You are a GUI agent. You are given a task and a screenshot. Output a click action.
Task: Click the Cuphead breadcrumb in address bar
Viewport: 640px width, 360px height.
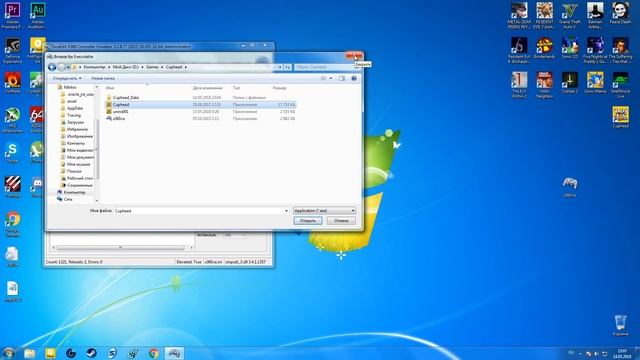pos(174,67)
